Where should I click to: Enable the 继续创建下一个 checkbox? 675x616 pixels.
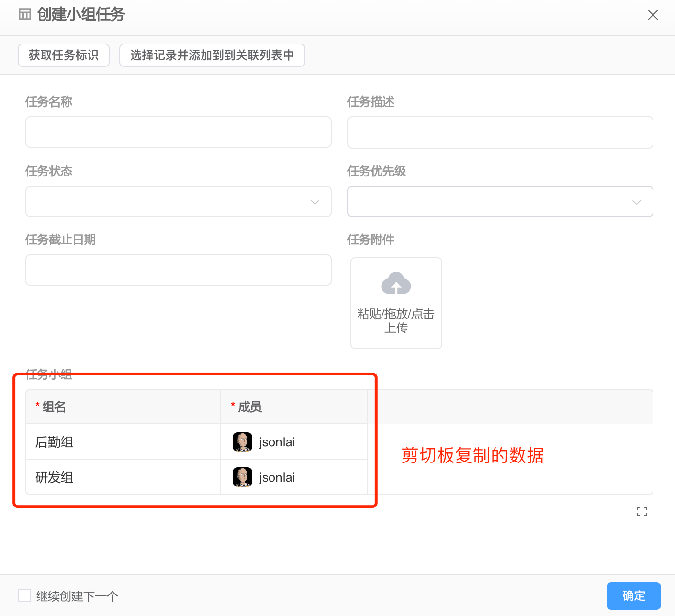[x=24, y=595]
